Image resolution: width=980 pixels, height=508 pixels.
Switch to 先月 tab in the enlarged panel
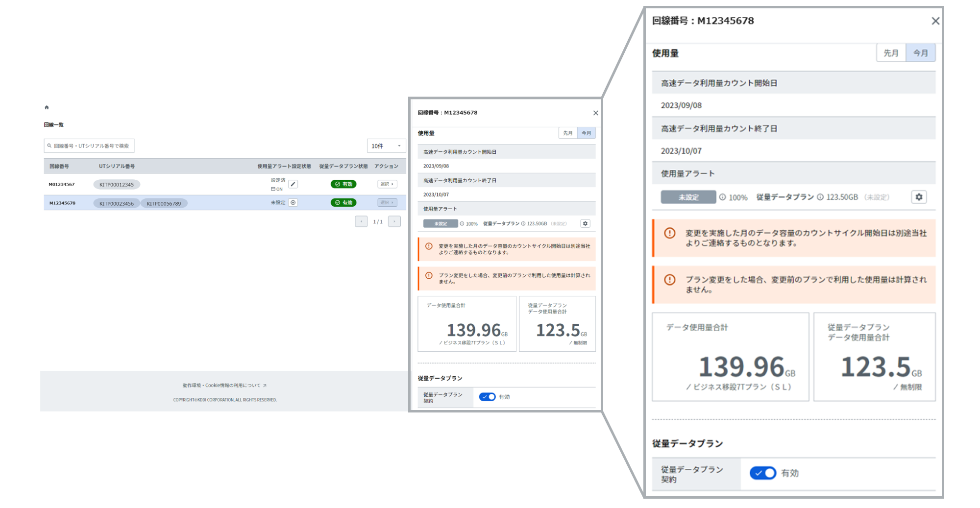[x=891, y=53]
